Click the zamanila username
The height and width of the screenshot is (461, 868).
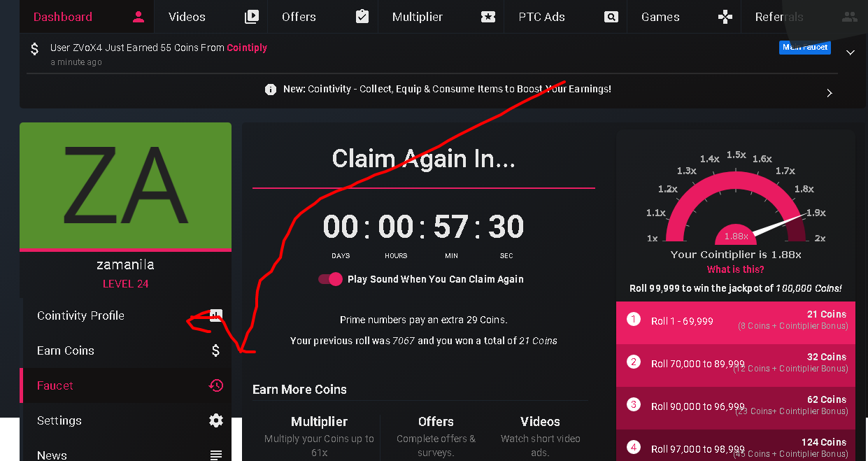tap(125, 264)
